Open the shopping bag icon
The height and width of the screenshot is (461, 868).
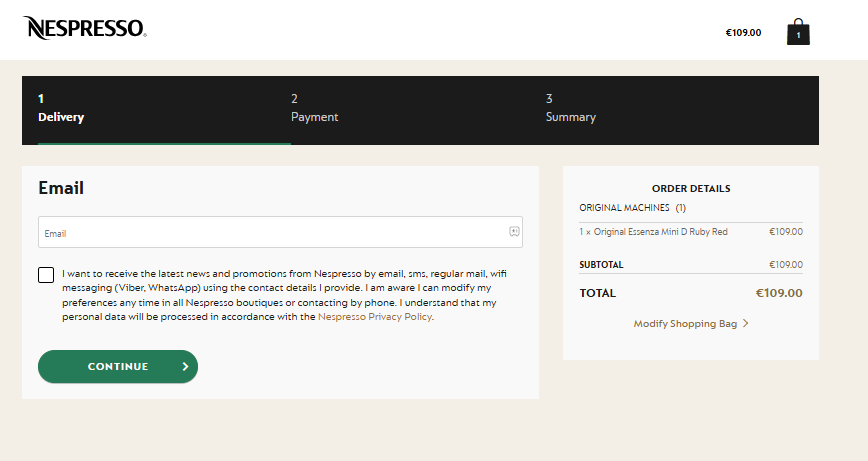click(x=798, y=32)
